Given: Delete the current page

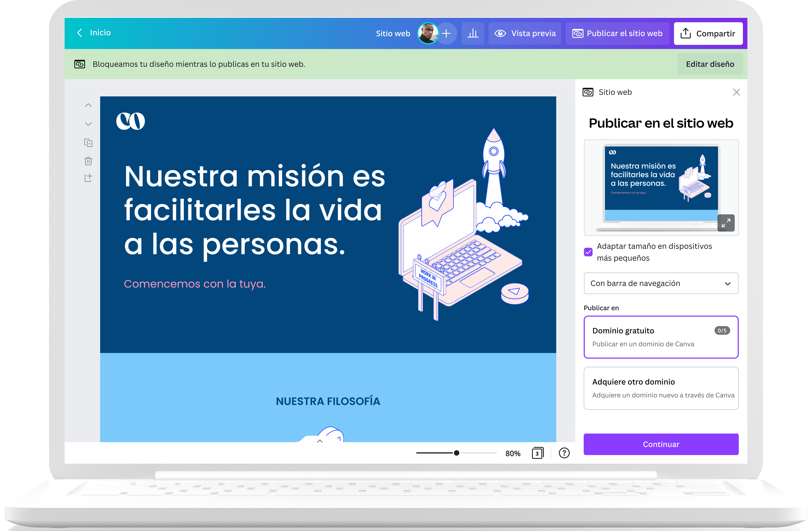Looking at the screenshot, I should (x=88, y=161).
